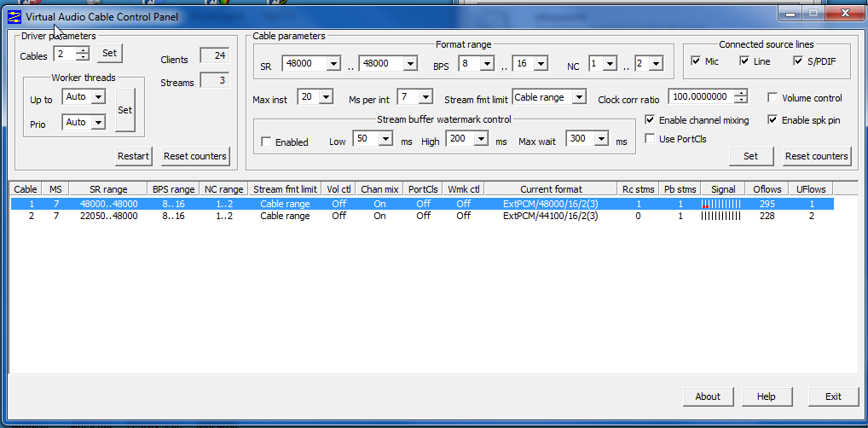Click the Set button next to Cables
The height and width of the screenshot is (428, 868).
coord(110,53)
